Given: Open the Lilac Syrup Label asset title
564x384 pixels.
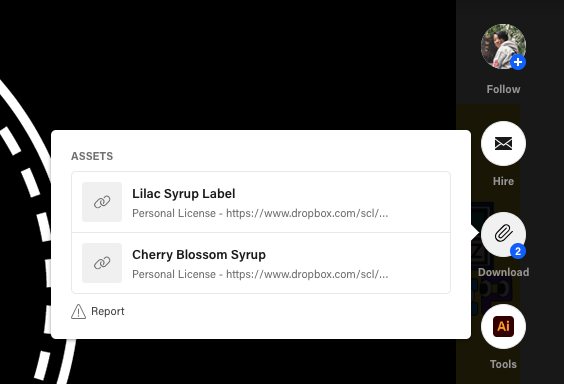Looking at the screenshot, I should pos(183,193).
